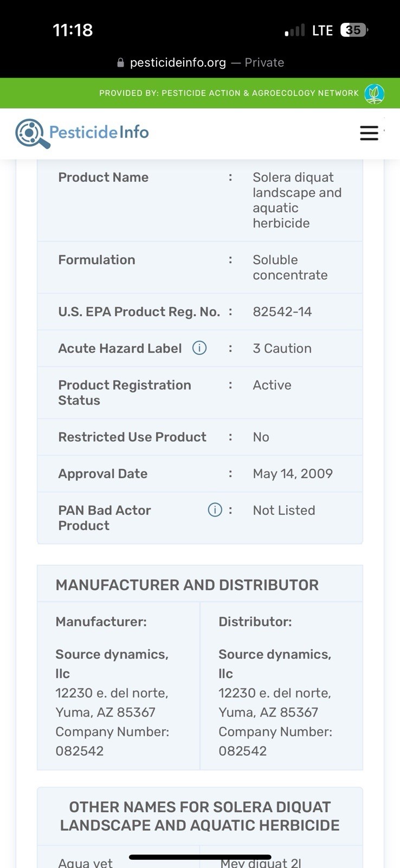This screenshot has width=400, height=868.
Task: Open the hamburger navigation menu
Action: 369,133
